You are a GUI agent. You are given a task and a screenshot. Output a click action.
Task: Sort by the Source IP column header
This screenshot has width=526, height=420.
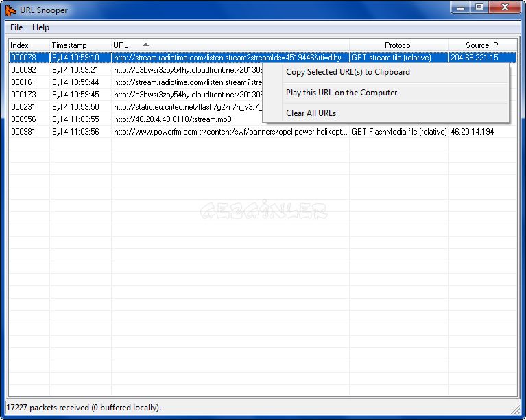click(x=482, y=45)
